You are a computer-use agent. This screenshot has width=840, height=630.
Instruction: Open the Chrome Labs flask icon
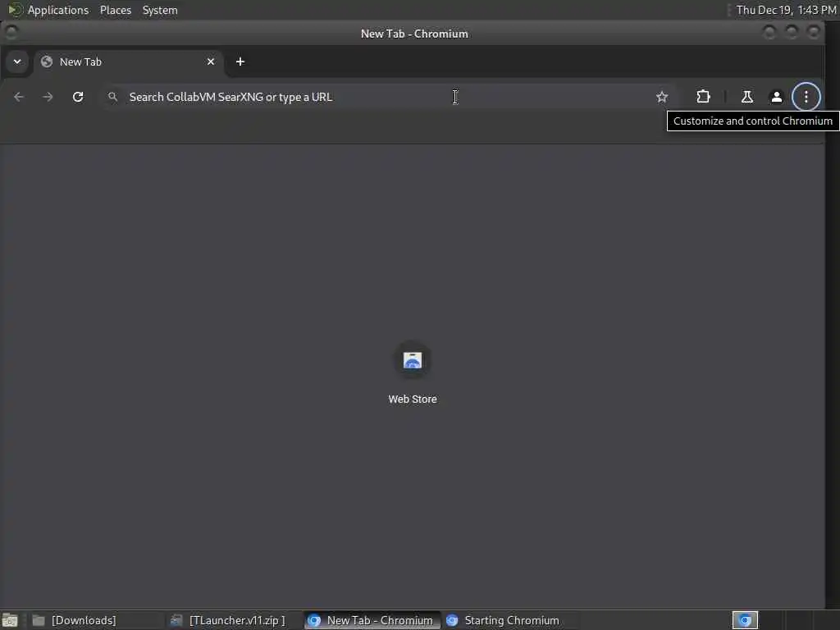tap(746, 97)
